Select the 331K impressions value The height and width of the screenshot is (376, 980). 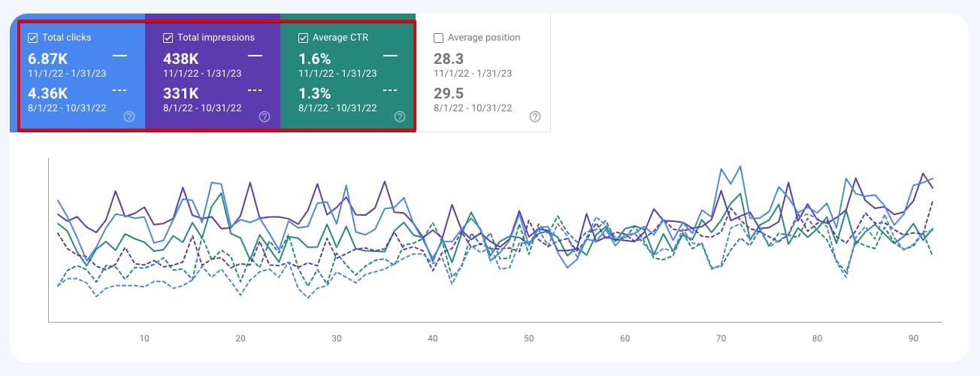coord(181,93)
